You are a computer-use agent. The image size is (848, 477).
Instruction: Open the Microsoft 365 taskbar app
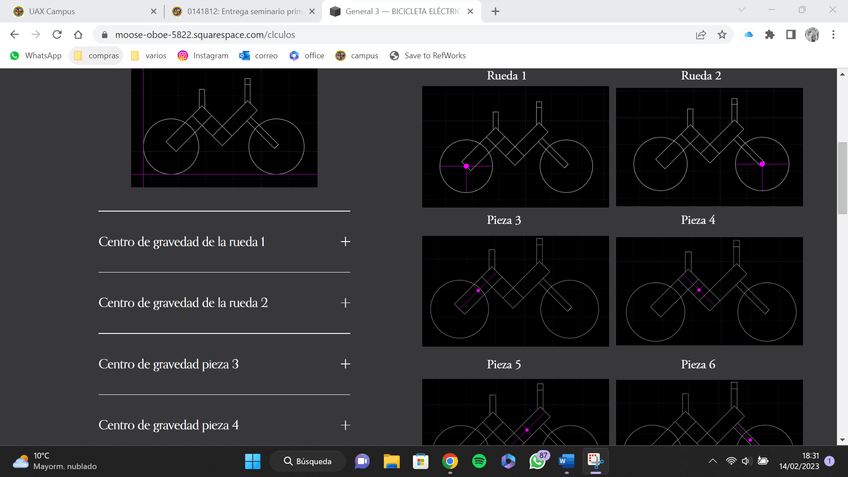point(508,461)
